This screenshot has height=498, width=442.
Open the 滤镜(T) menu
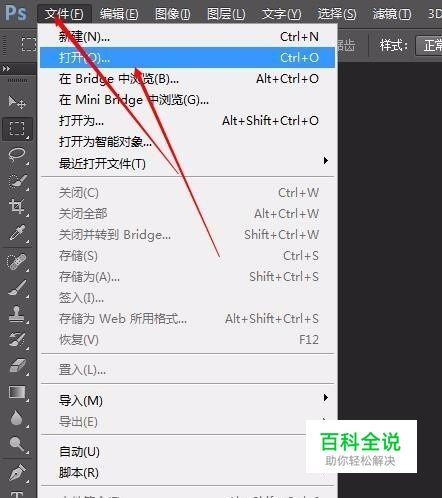pos(392,14)
